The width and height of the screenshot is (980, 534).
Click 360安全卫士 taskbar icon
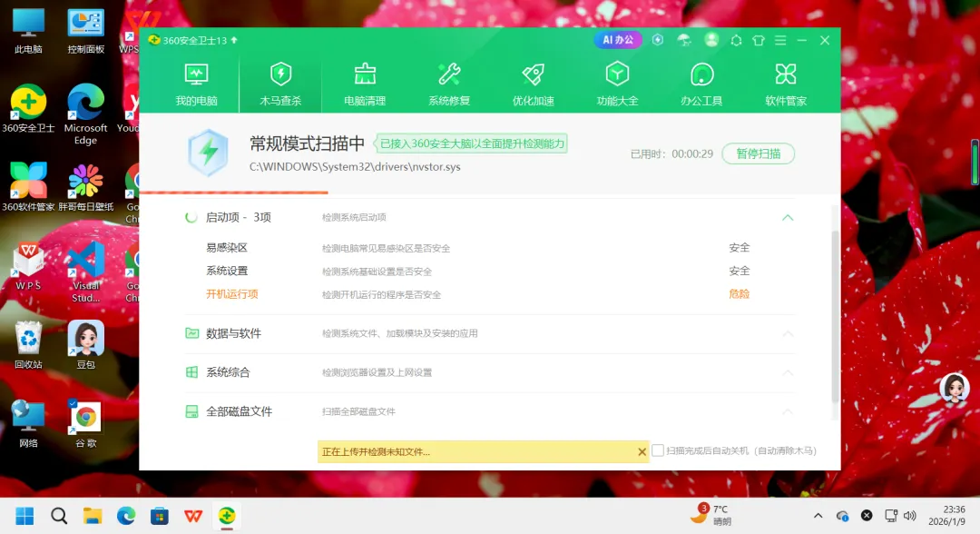(x=227, y=516)
